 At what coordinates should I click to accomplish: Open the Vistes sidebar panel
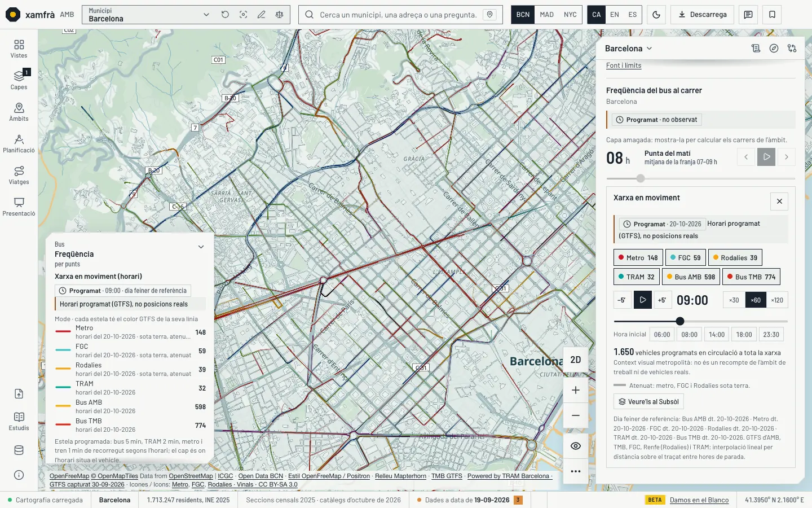point(19,49)
